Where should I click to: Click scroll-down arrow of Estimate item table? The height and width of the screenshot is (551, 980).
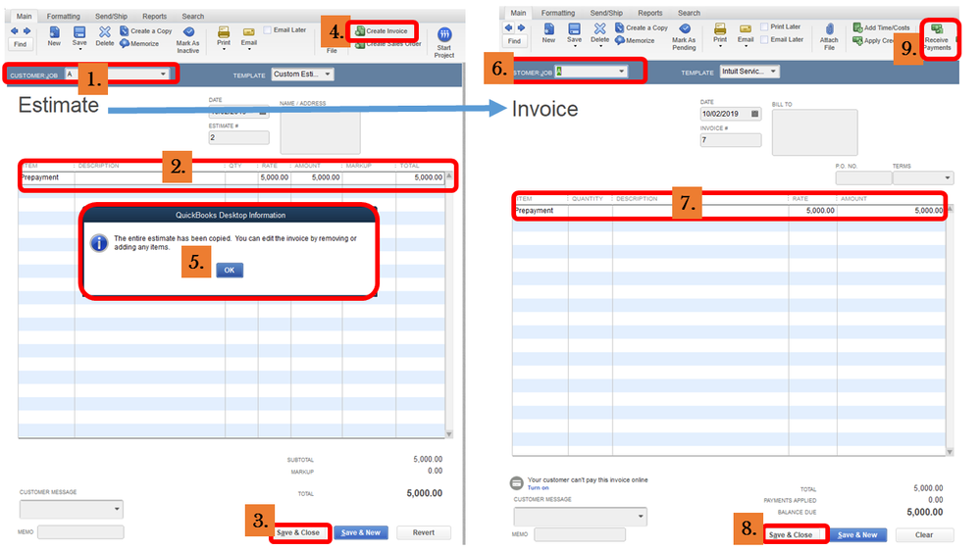(x=448, y=433)
